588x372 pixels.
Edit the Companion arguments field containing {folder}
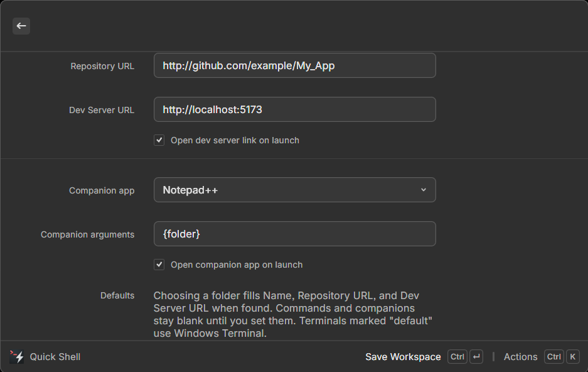point(295,234)
